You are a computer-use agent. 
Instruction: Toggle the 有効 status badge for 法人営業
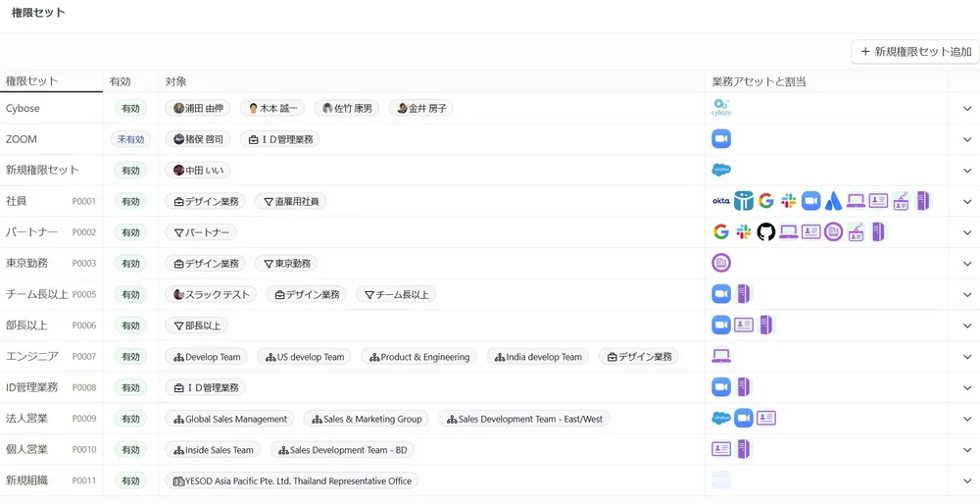point(130,419)
